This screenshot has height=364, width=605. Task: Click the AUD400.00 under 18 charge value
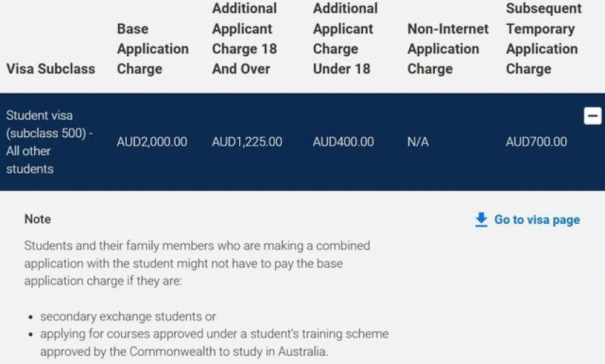click(343, 142)
